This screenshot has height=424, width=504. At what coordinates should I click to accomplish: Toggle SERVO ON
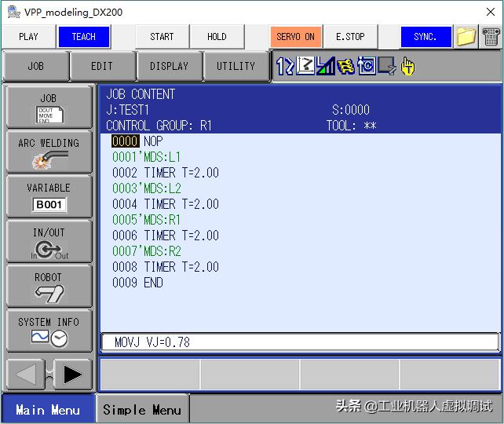296,37
